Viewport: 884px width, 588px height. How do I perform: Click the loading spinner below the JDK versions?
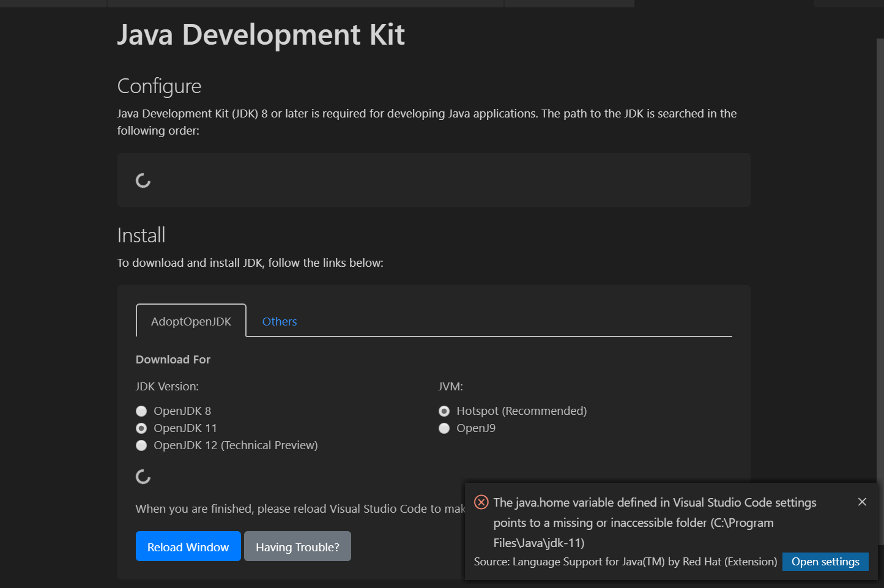pos(143,476)
